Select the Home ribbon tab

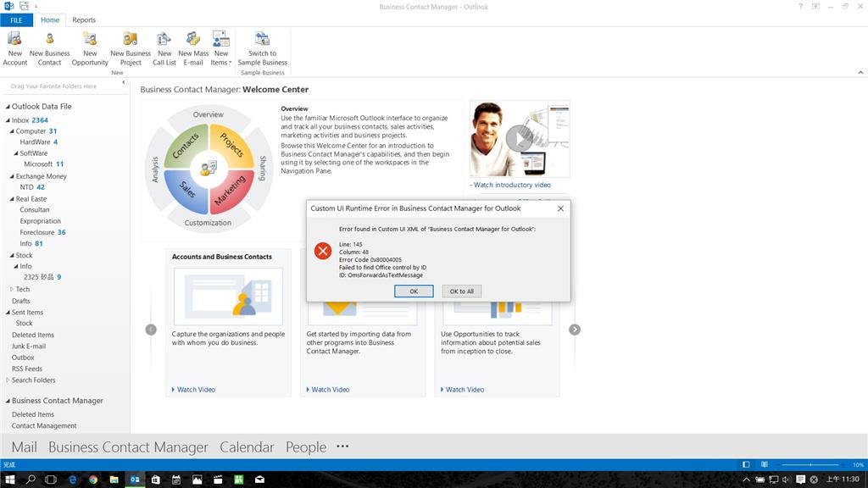(x=50, y=20)
